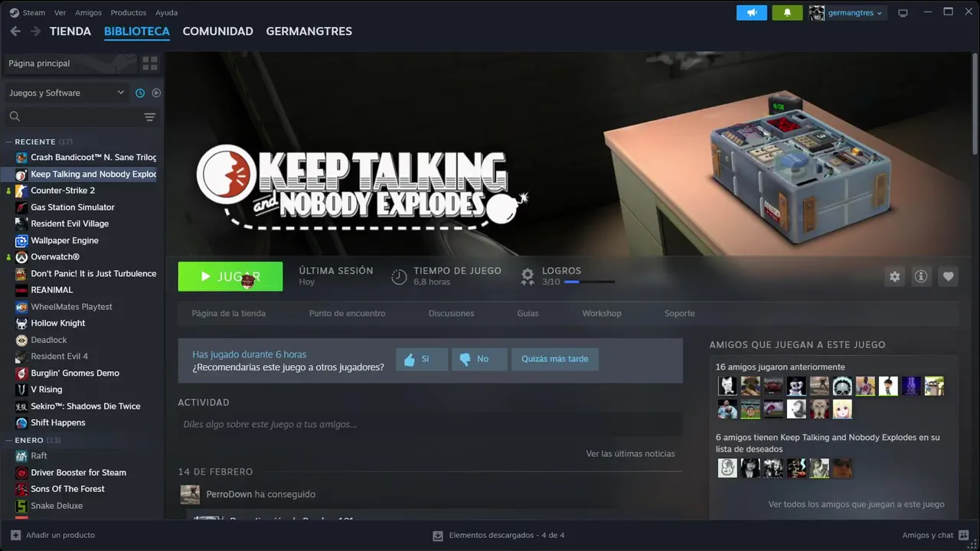Click the search magnifier icon in library
Viewport: 980px width, 551px height.
click(x=15, y=116)
